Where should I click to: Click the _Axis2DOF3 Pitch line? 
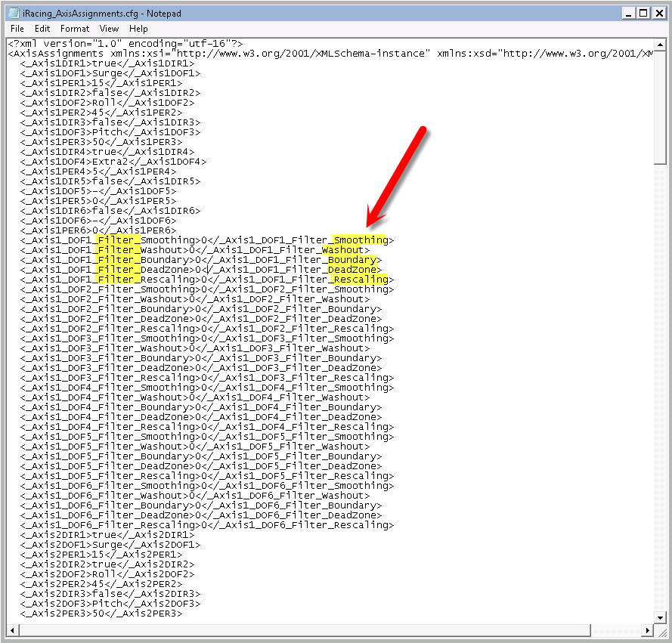pos(110,604)
